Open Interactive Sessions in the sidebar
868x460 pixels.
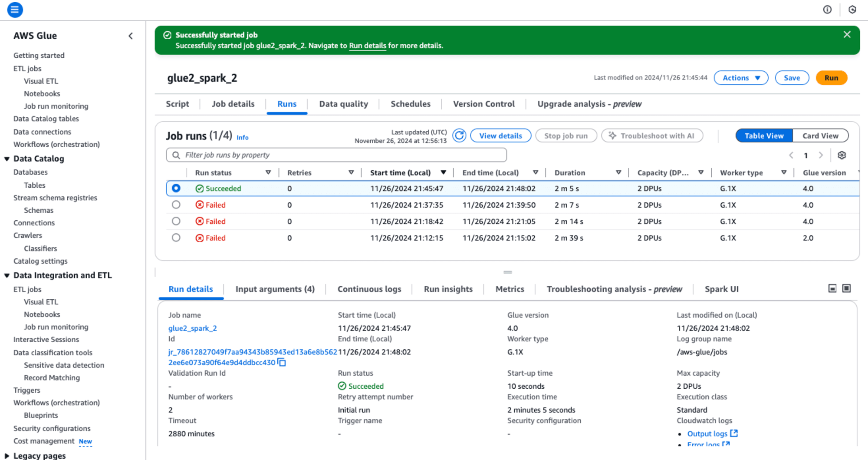(x=46, y=339)
